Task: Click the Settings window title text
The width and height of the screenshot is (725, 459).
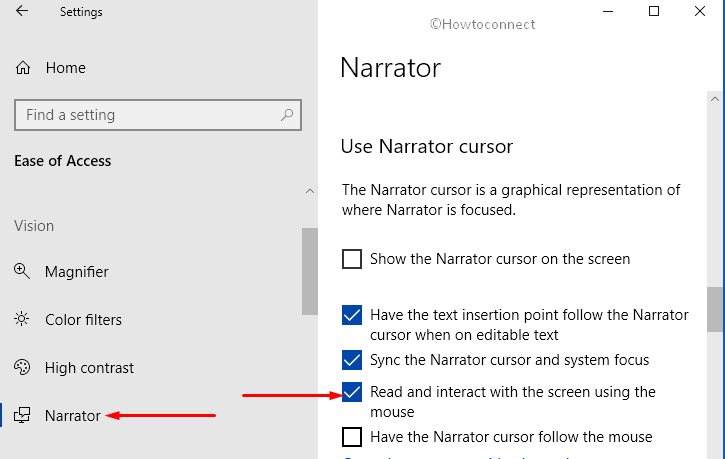Action: coord(81,12)
